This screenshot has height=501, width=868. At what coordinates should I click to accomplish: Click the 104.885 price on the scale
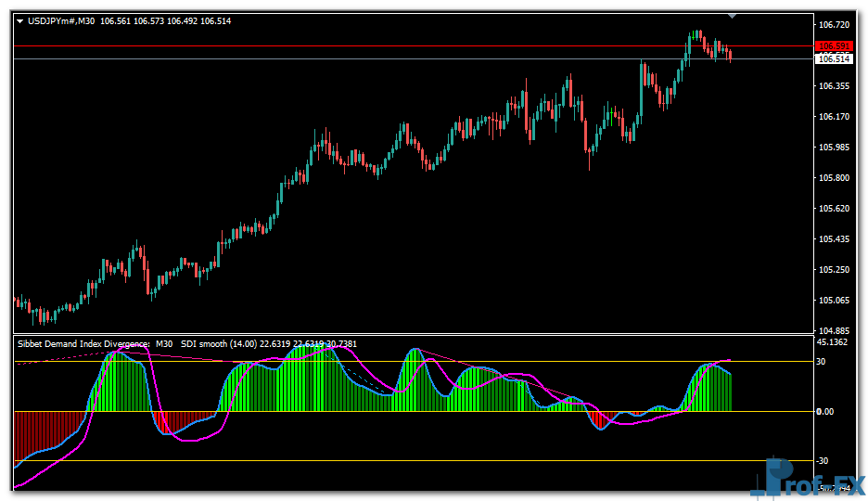click(x=835, y=331)
